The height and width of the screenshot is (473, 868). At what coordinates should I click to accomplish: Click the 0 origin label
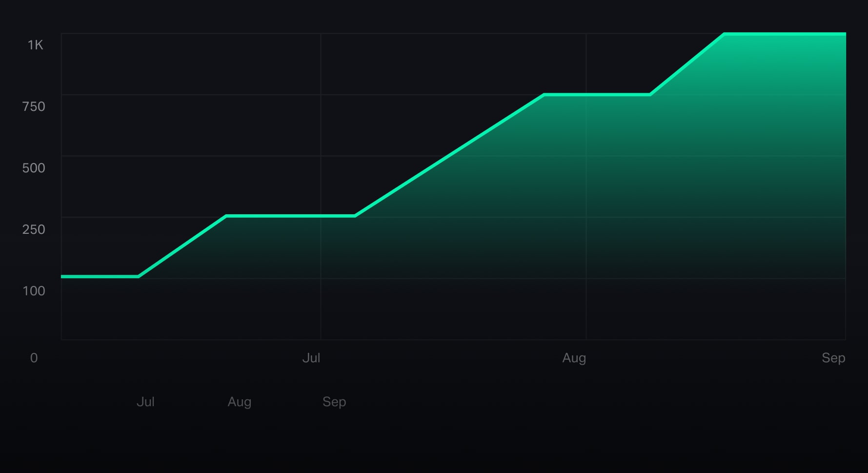[x=34, y=358]
